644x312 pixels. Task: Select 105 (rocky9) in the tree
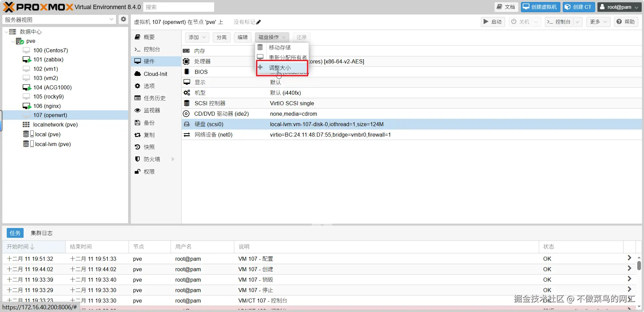coord(65,97)
